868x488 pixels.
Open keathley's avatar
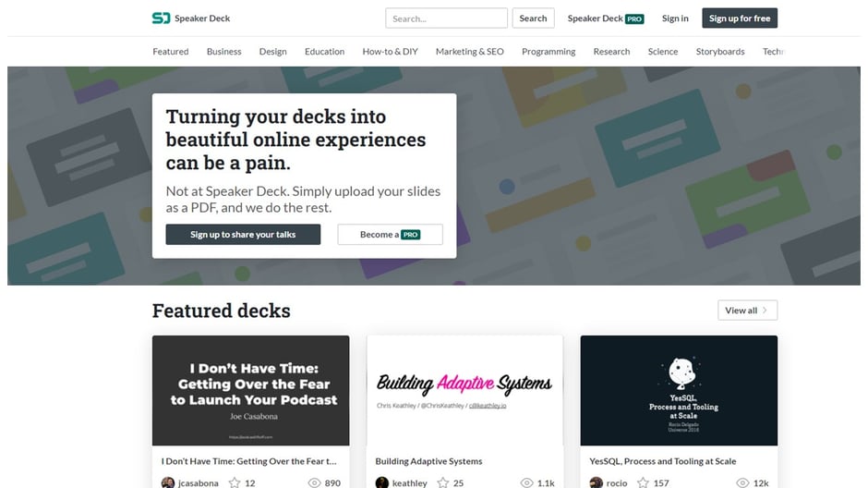pos(382,482)
